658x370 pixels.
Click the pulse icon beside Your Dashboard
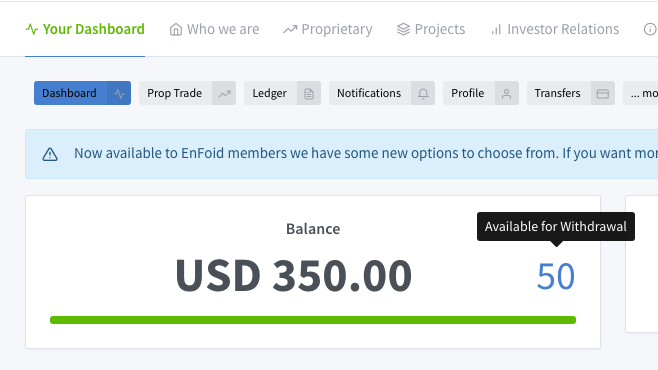[32, 29]
